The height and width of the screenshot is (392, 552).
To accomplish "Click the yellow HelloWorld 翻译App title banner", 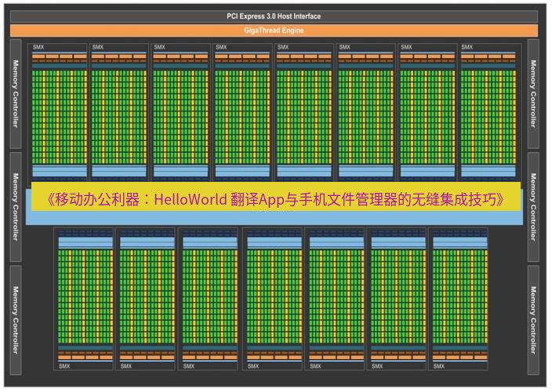I will click(276, 197).
